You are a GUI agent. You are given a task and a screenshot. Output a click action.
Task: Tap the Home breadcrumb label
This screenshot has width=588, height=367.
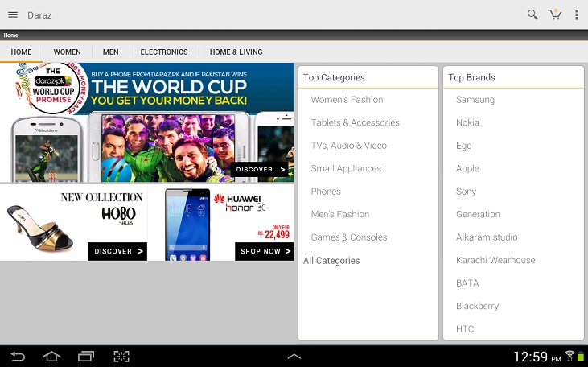point(11,35)
